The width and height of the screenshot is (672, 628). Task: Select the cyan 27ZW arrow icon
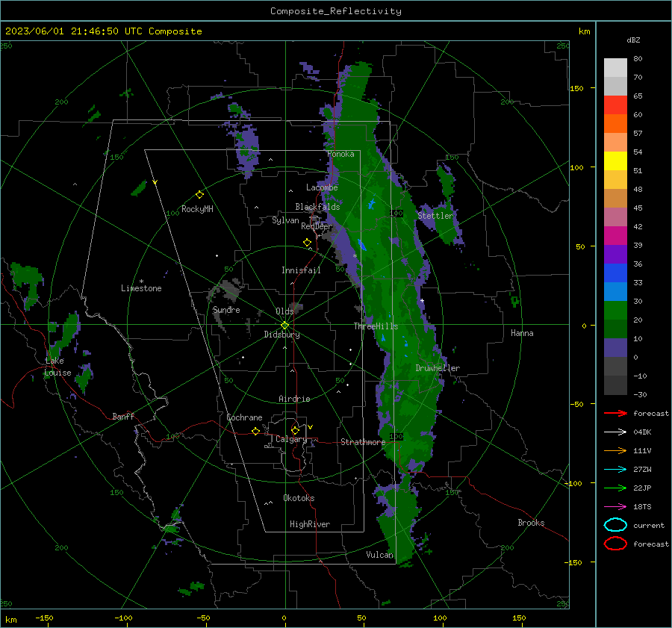[x=615, y=470]
